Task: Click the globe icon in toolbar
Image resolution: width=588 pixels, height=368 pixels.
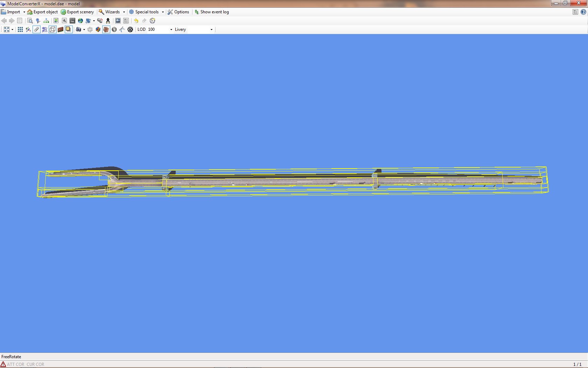Action: pyautogui.click(x=80, y=21)
